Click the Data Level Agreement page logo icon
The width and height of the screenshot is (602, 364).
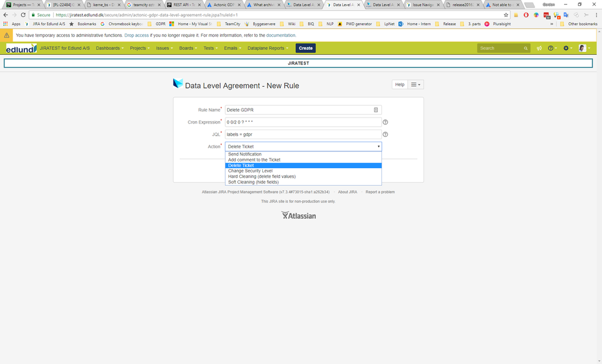pyautogui.click(x=178, y=83)
